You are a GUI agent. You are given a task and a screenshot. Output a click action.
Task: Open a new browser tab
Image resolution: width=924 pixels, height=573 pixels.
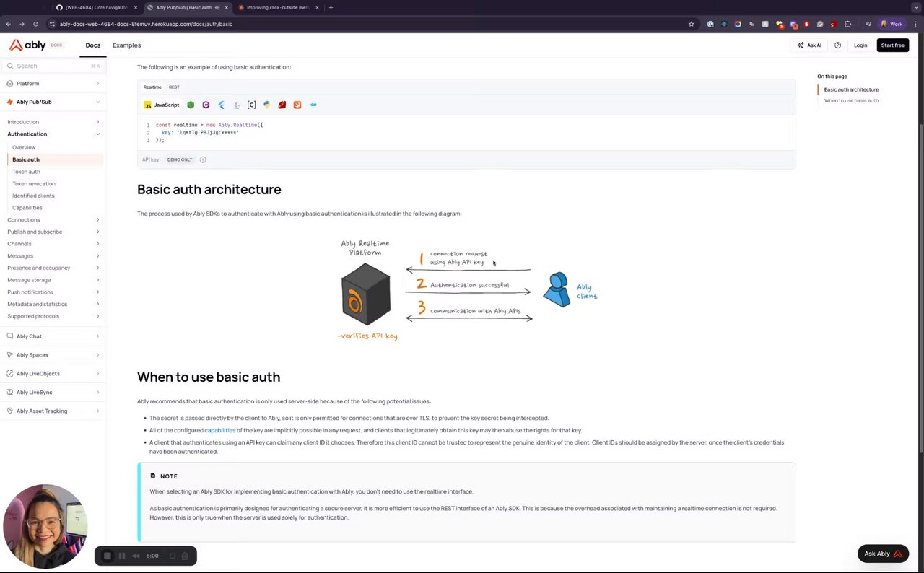[331, 7]
